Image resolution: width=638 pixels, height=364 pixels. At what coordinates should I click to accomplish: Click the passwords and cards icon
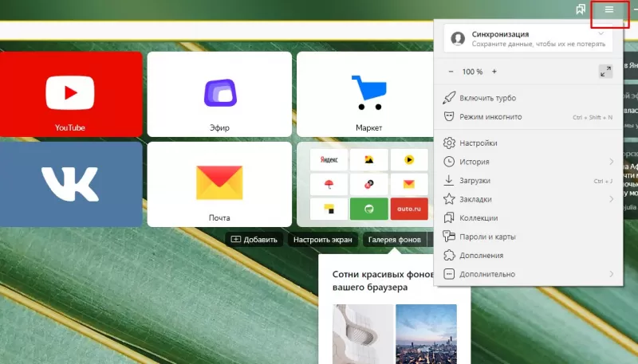coord(449,236)
